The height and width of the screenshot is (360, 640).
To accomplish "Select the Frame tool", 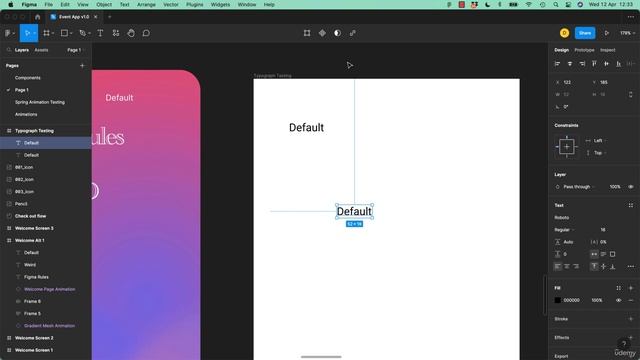I will 46,33.
